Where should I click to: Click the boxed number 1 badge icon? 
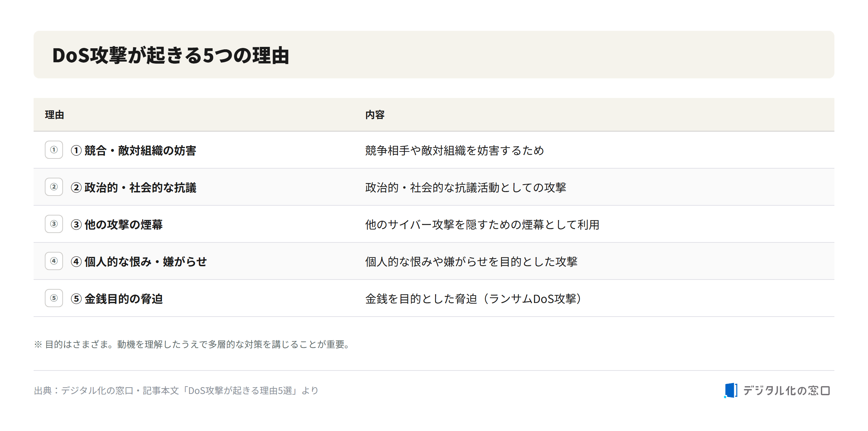click(54, 150)
